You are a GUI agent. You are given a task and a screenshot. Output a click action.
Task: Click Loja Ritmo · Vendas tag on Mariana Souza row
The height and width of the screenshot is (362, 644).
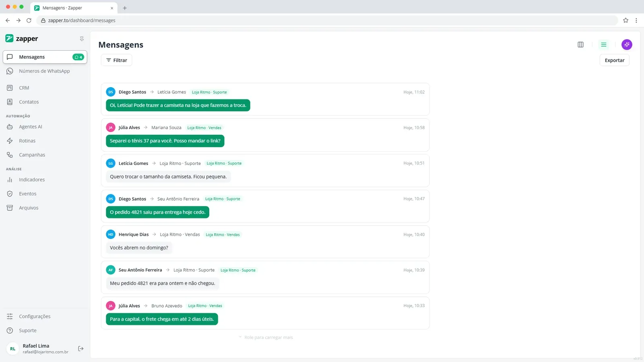[x=204, y=128]
